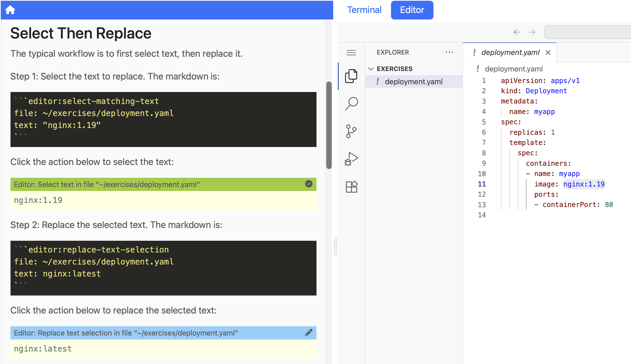This screenshot has height=364, width=631.
Task: Open the Explorer more actions menu
Action: pyautogui.click(x=449, y=52)
